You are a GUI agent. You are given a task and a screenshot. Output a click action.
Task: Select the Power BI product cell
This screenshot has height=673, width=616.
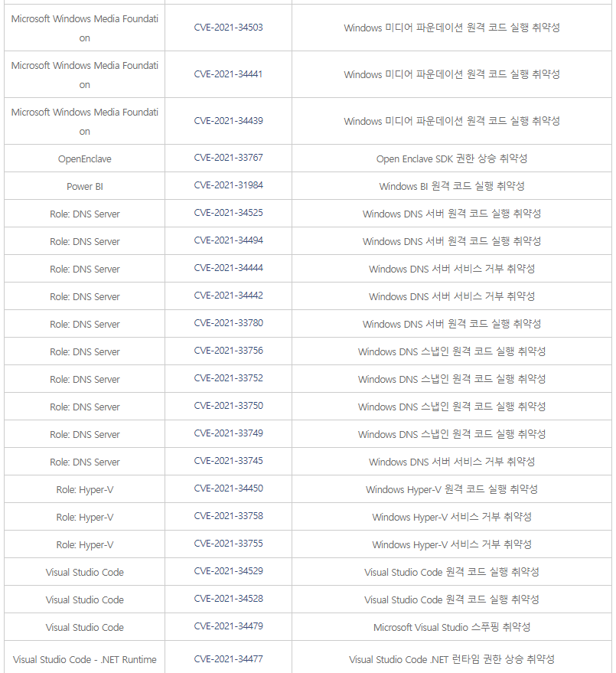coord(85,187)
